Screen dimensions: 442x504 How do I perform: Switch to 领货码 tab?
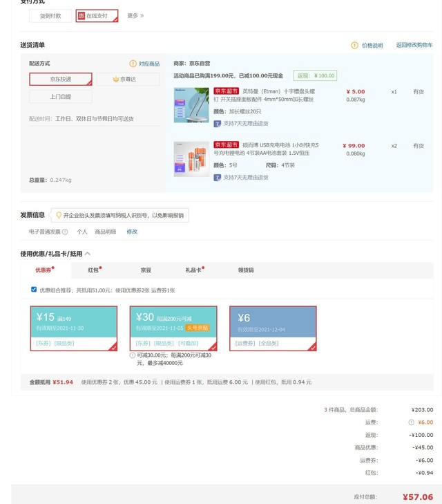pyautogui.click(x=246, y=270)
